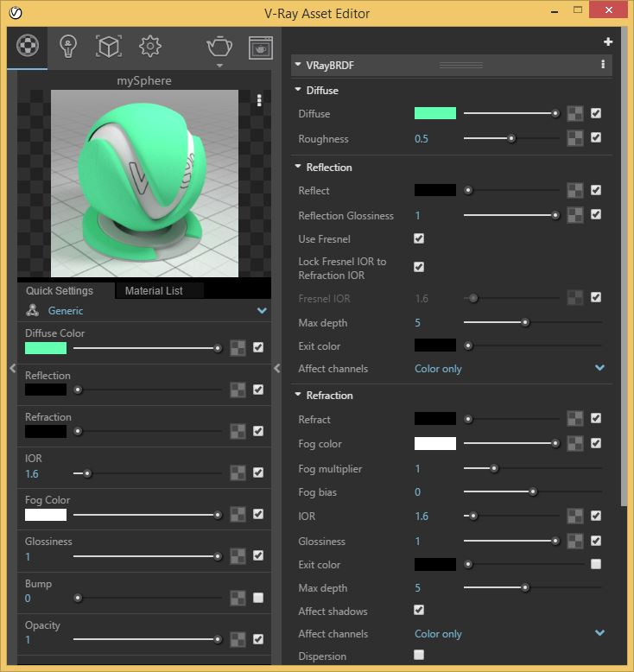Open texture slot for quick settings Fog Color
The image size is (634, 672).
click(238, 514)
